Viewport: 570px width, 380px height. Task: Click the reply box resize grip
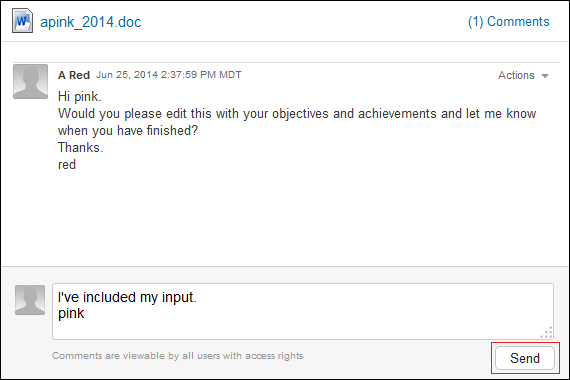[547, 332]
